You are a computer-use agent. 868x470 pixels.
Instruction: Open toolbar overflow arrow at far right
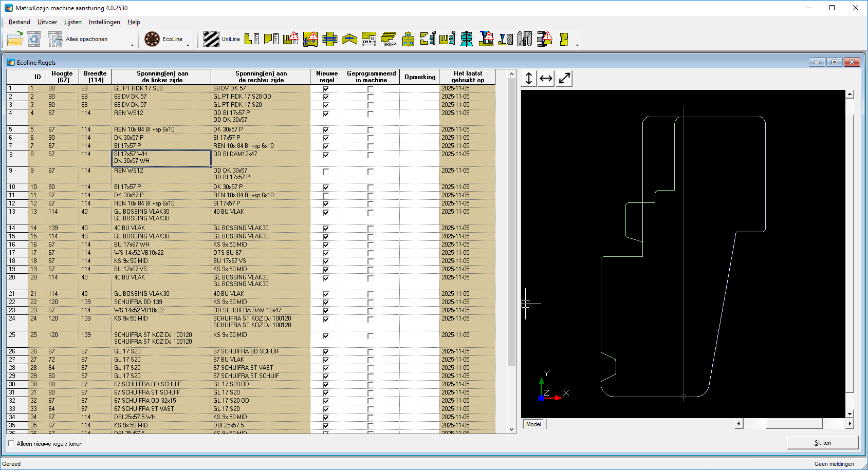(577, 45)
